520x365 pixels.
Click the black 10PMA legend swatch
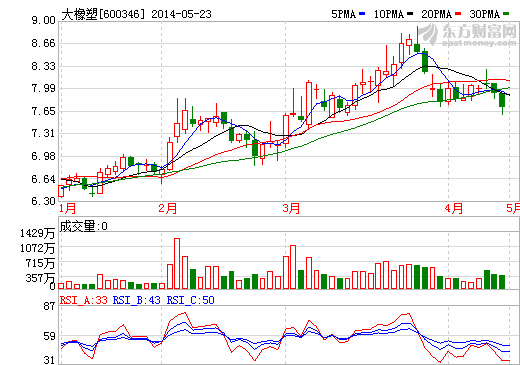410,14
